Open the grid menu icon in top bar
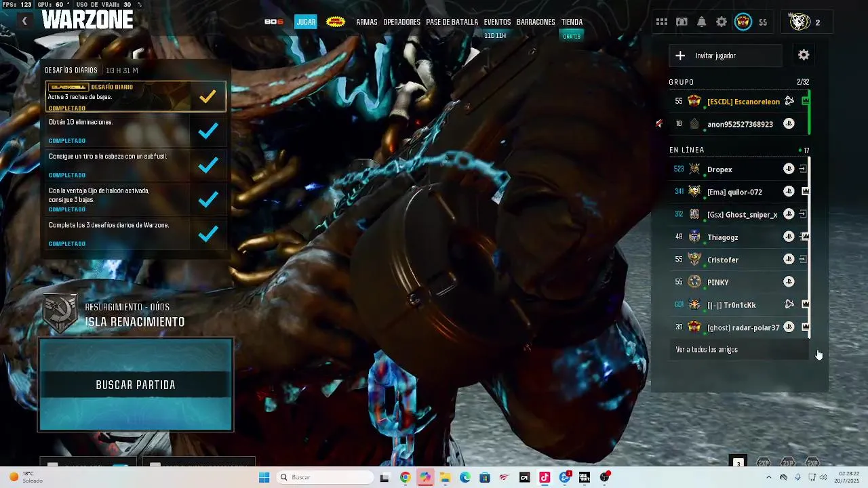The height and width of the screenshot is (488, 868). (x=662, y=22)
